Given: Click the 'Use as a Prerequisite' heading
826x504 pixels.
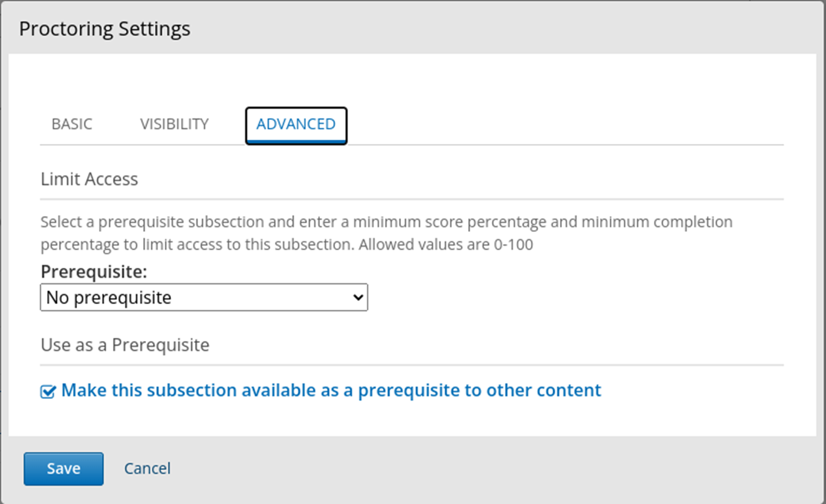Looking at the screenshot, I should [125, 345].
